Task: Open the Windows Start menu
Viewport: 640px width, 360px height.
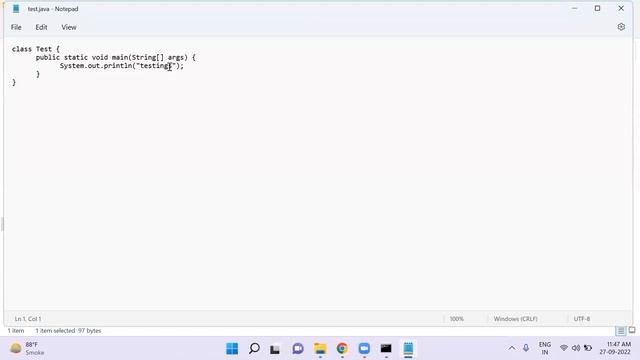Action: pyautogui.click(x=232, y=349)
